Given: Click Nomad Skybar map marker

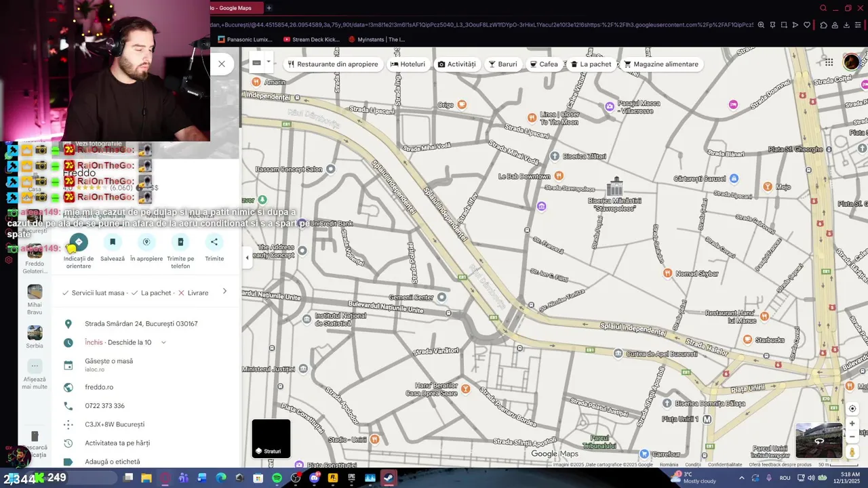Looking at the screenshot, I should click(667, 273).
